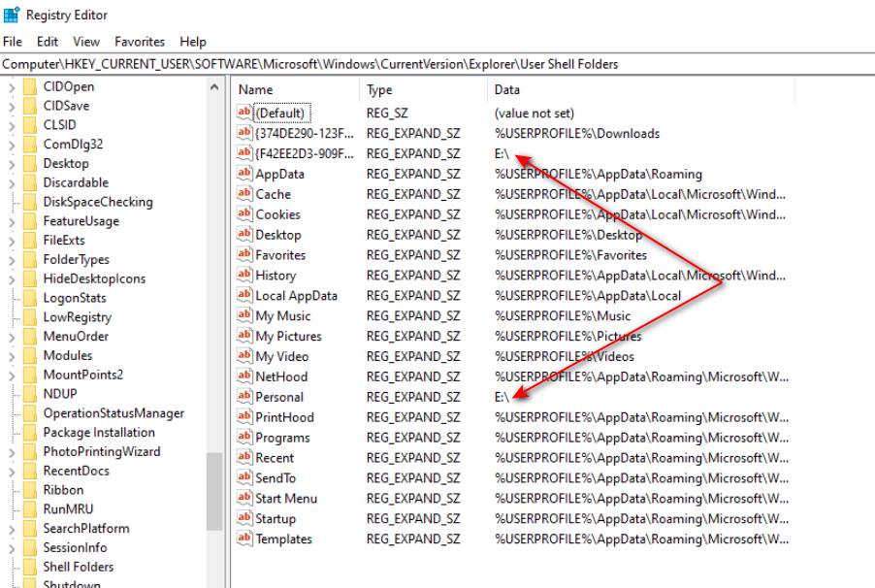Click the string icon of the Favorites value
875x588 pixels.
[x=243, y=254]
